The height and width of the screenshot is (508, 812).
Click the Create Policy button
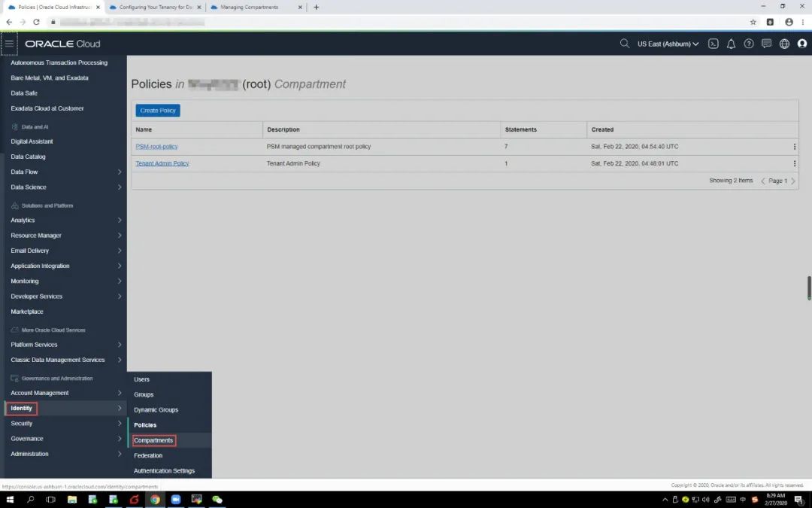[x=158, y=111]
